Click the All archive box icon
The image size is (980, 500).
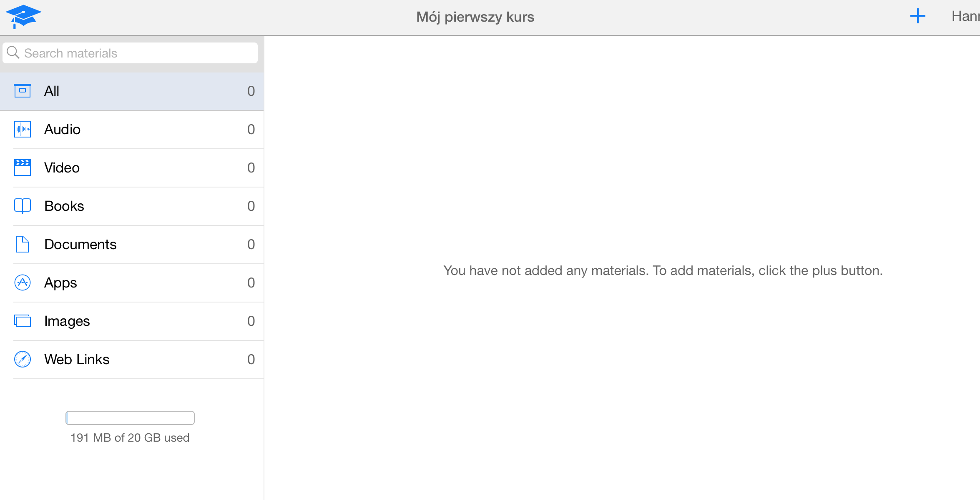coord(23,91)
